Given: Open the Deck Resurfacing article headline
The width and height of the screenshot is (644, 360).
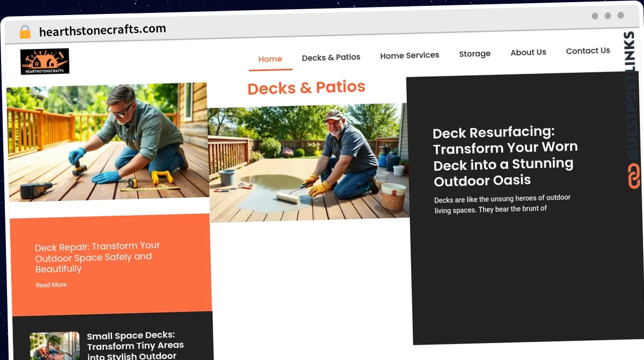Looking at the screenshot, I should tap(505, 156).
